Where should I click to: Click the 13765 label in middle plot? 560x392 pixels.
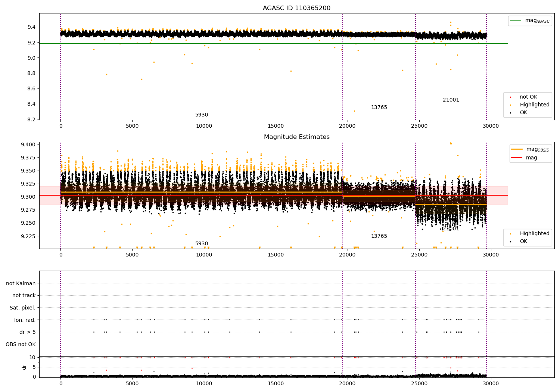379,236
